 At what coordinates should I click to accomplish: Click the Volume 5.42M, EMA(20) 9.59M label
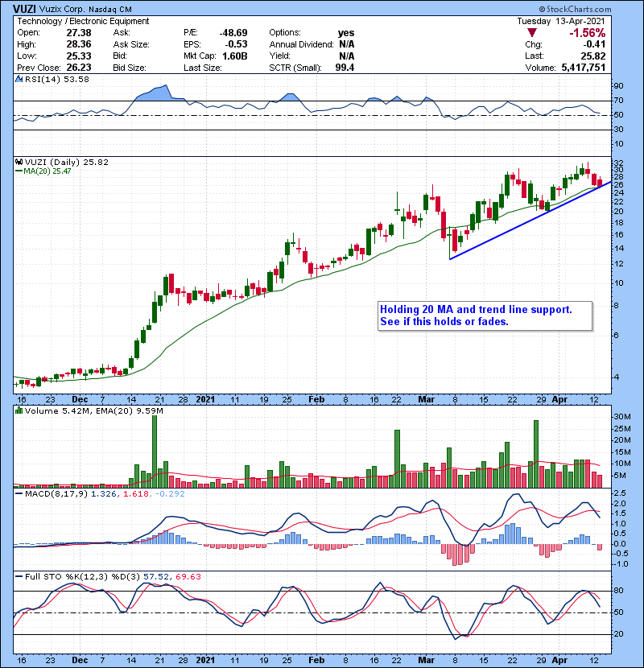pos(93,411)
